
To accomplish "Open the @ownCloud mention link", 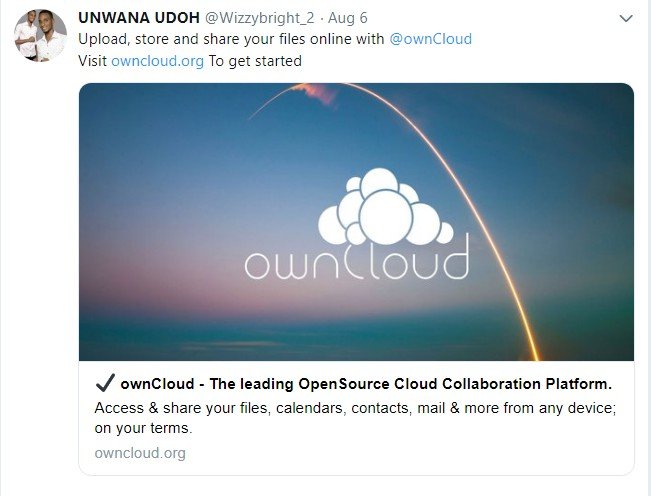I will [x=431, y=39].
